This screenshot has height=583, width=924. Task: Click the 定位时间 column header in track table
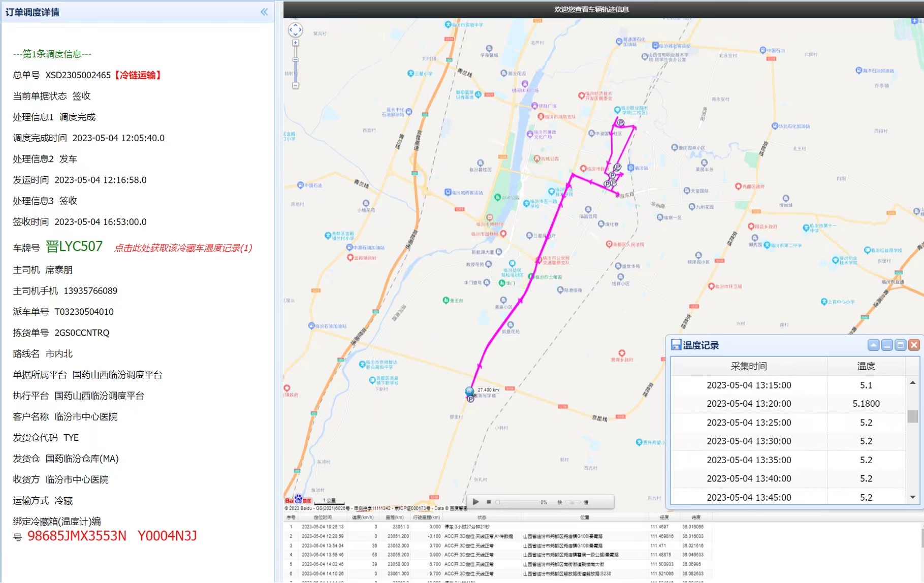(323, 517)
